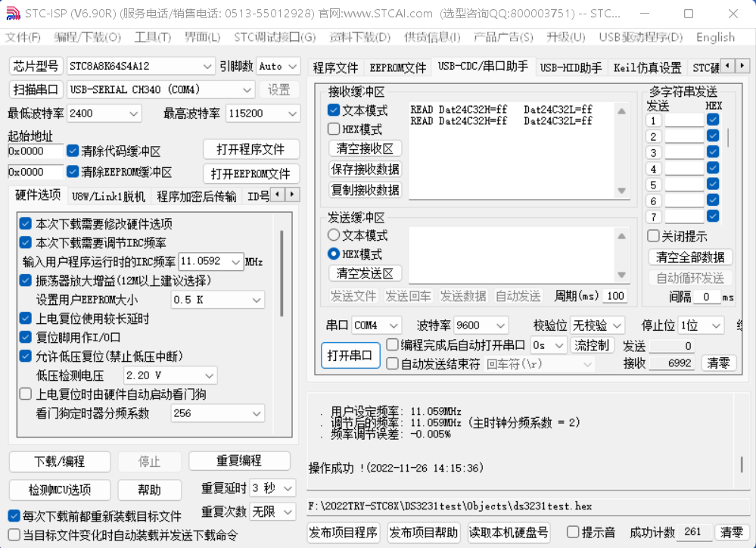Toggle 允许低压复位 checkbox

pyautogui.click(x=26, y=357)
